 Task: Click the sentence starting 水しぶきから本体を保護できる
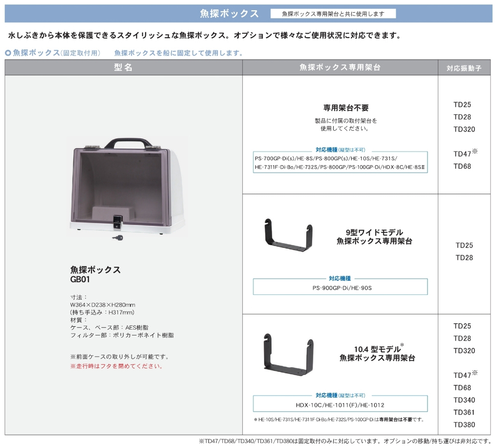tap(205, 35)
